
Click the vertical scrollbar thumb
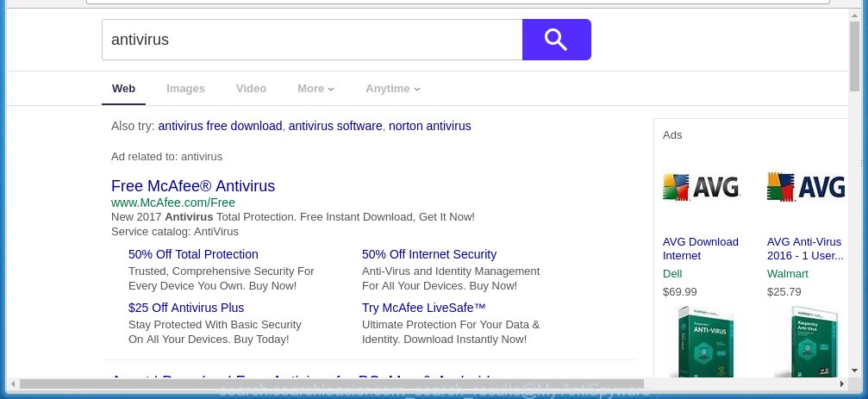[854, 57]
